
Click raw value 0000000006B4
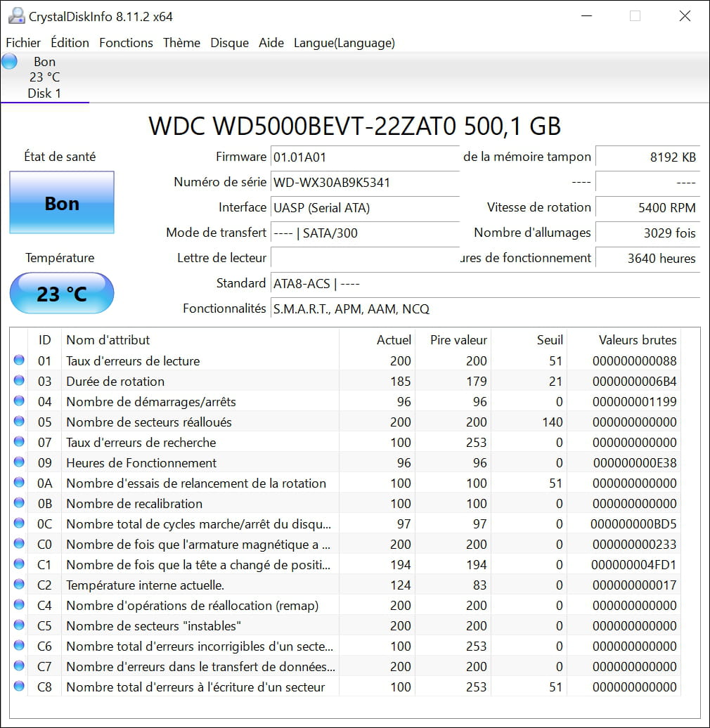pyautogui.click(x=634, y=382)
